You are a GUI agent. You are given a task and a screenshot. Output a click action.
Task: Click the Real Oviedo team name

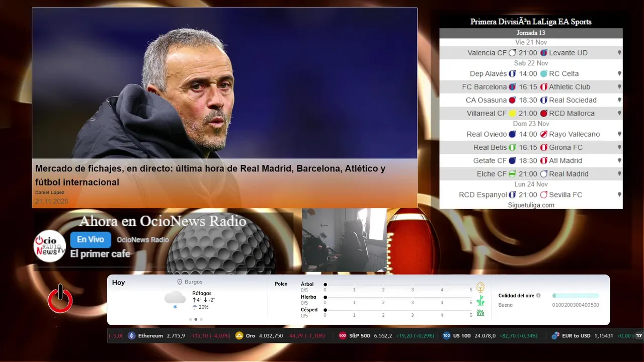tap(487, 134)
